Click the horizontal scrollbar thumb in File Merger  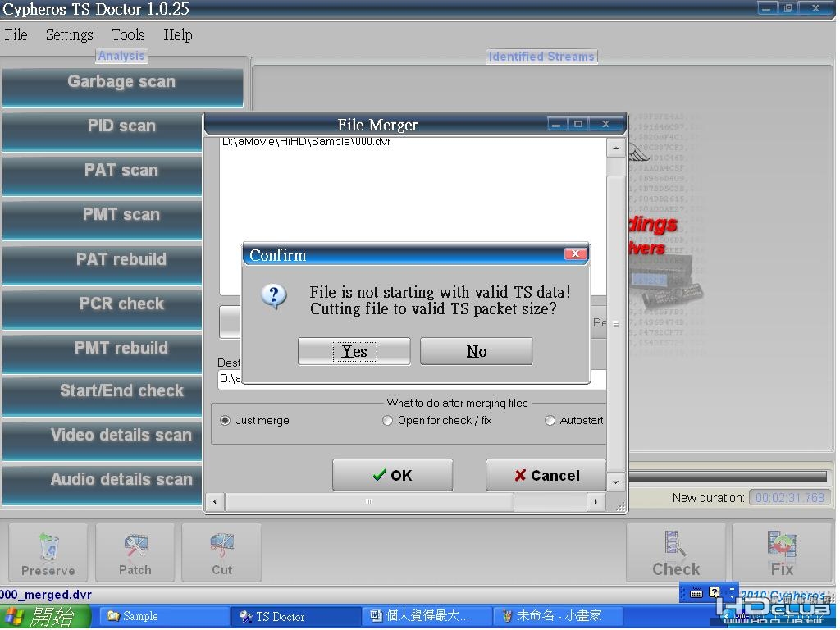coord(369,502)
